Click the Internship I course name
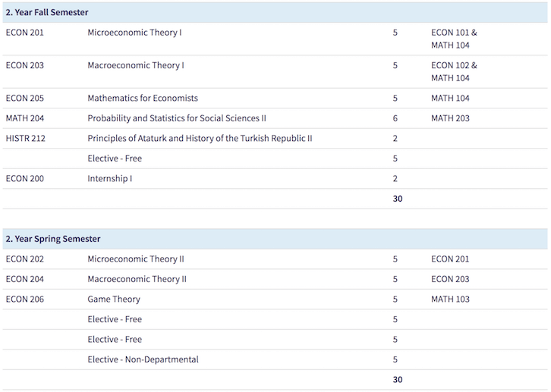Image resolution: width=551 pixels, height=392 pixels. pos(109,179)
